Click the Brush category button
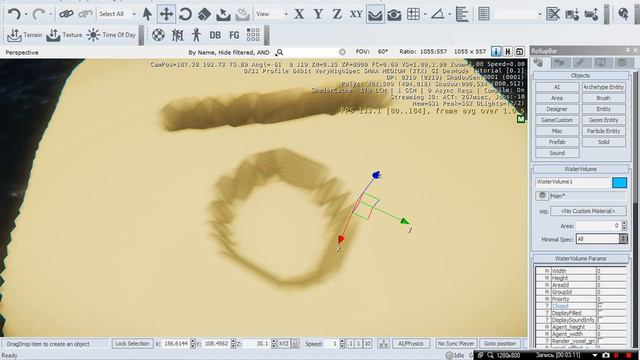 pyautogui.click(x=603, y=98)
